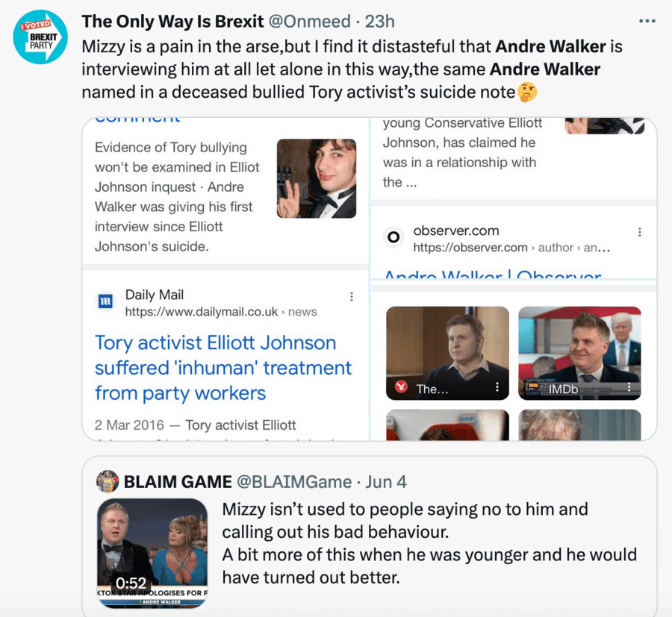672x617 pixels.
Task: Click the observer.com favicon icon
Action: pos(392,237)
